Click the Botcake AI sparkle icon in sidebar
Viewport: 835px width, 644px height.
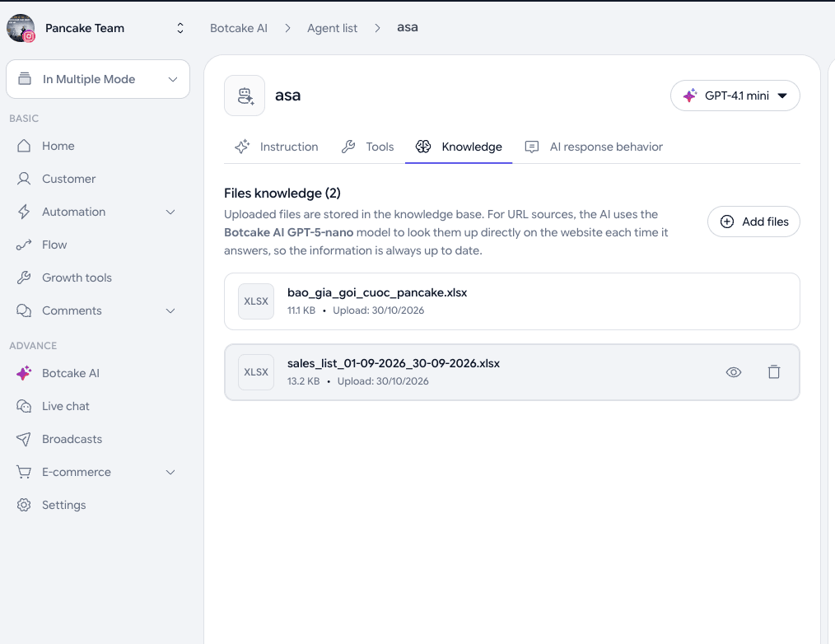(24, 373)
